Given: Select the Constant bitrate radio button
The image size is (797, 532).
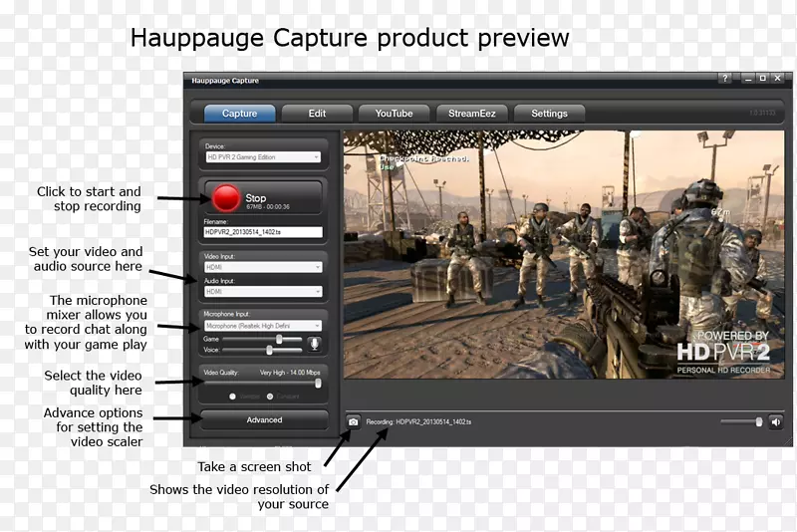Looking at the screenshot, I should click(270, 397).
